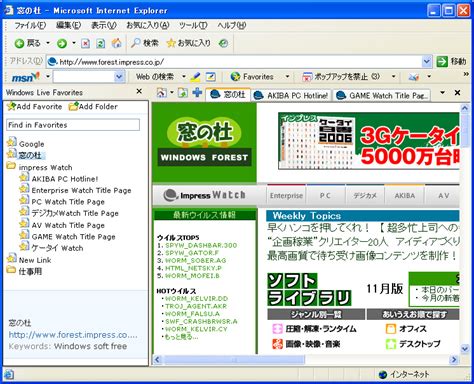Open the Forward button history dropdown
This screenshot has width=474, height=384.
(74, 43)
